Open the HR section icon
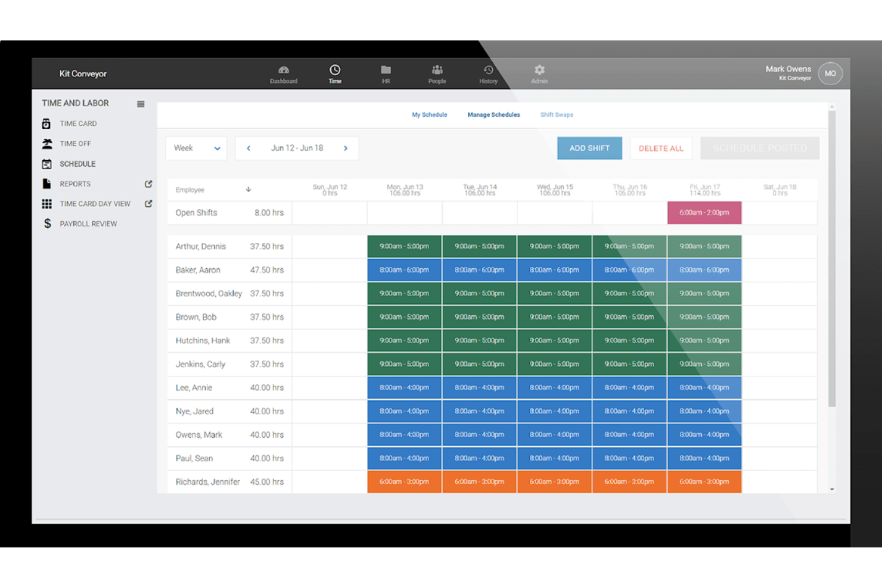The height and width of the screenshot is (588, 882). click(x=386, y=73)
